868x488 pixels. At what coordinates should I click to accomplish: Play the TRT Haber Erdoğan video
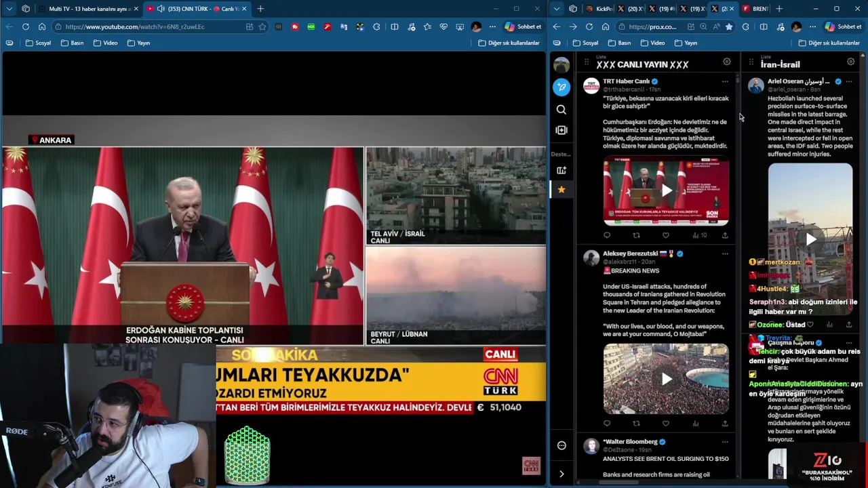point(667,190)
